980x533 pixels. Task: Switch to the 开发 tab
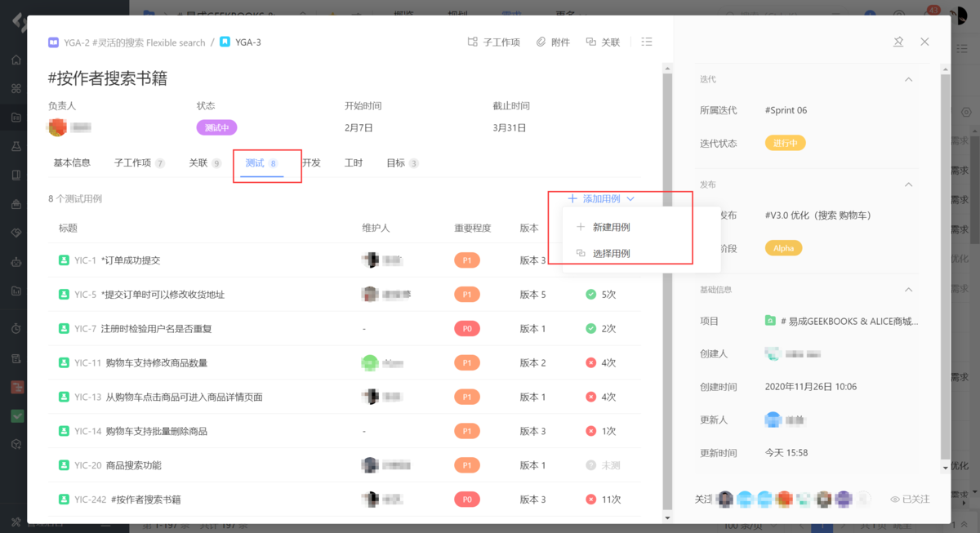pyautogui.click(x=313, y=162)
